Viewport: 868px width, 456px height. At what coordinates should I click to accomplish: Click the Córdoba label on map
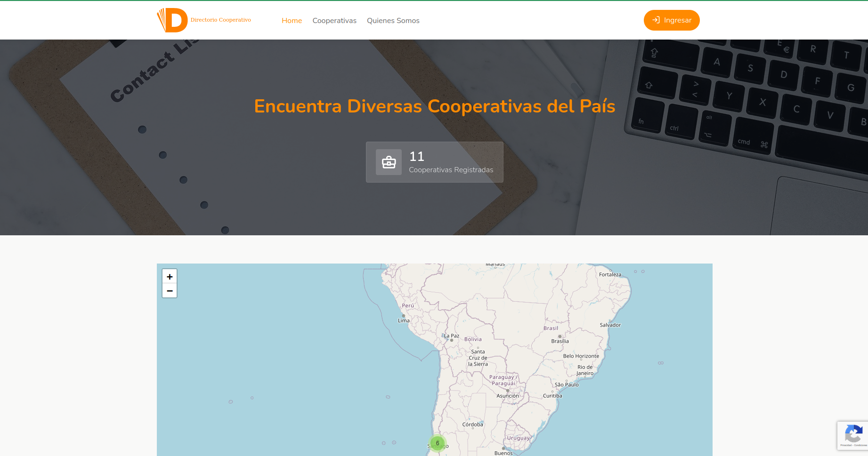[473, 424]
